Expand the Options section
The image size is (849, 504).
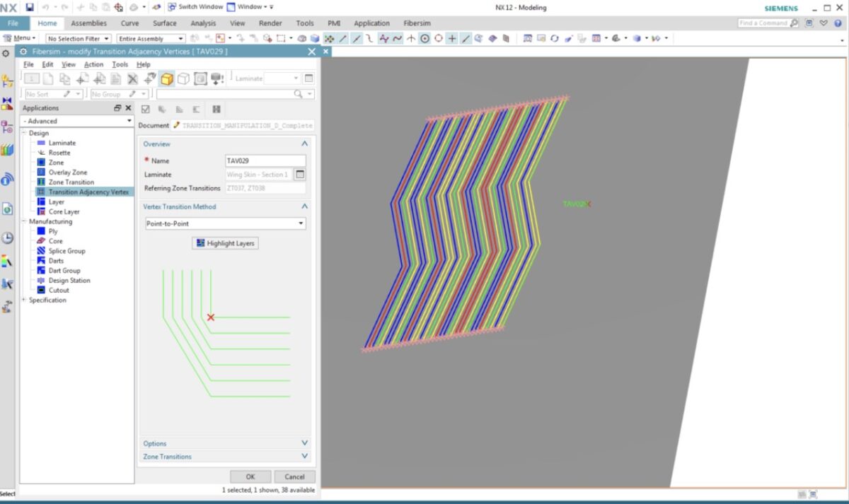pos(304,443)
